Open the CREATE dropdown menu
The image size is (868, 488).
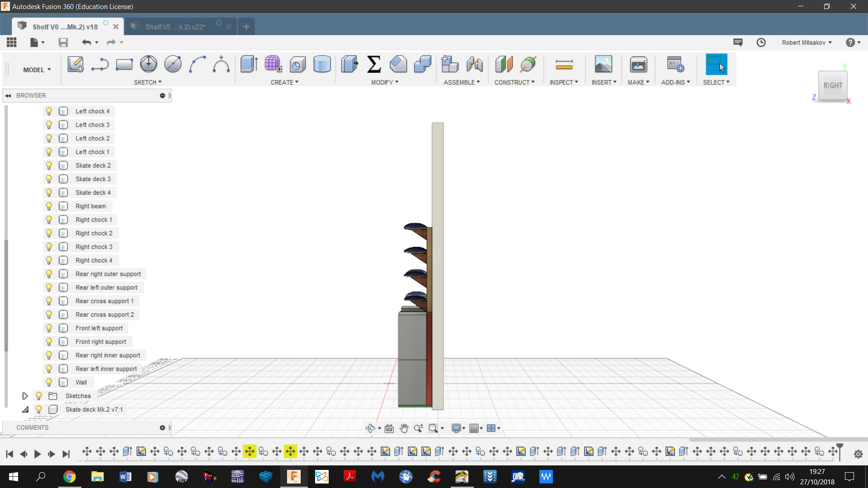[x=285, y=82]
